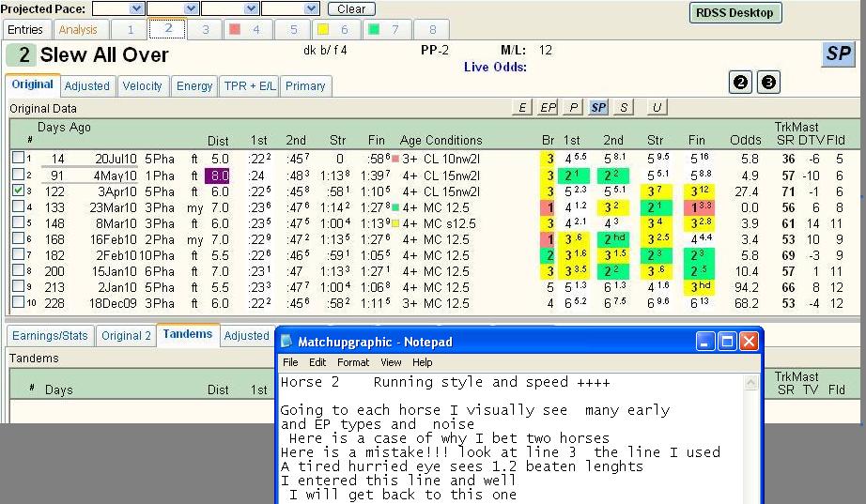Toggle the SP running style filter

tap(598, 107)
